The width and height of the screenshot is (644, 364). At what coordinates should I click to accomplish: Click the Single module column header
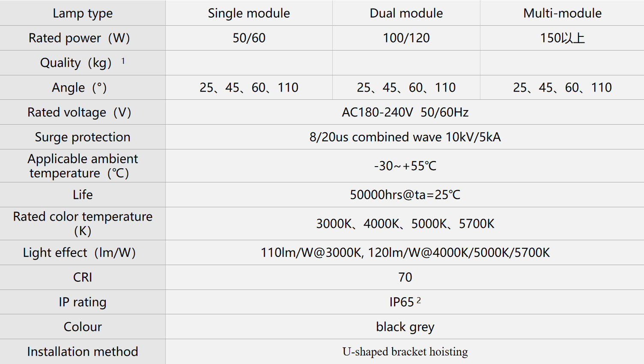coord(249,13)
